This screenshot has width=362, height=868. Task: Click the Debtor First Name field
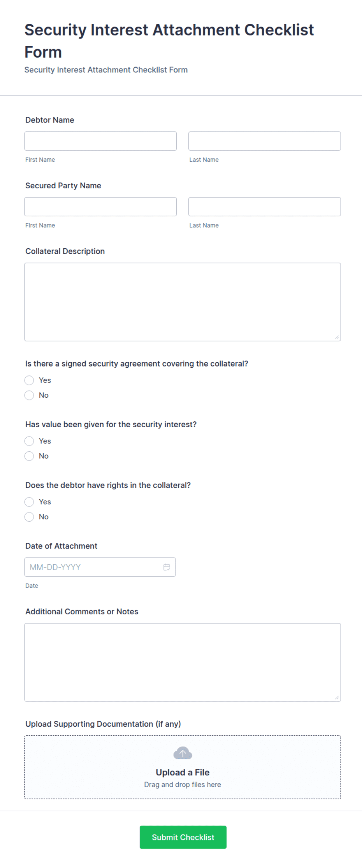[100, 141]
